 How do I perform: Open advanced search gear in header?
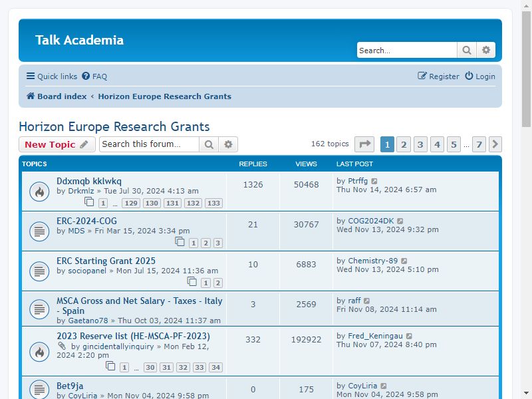(x=486, y=51)
